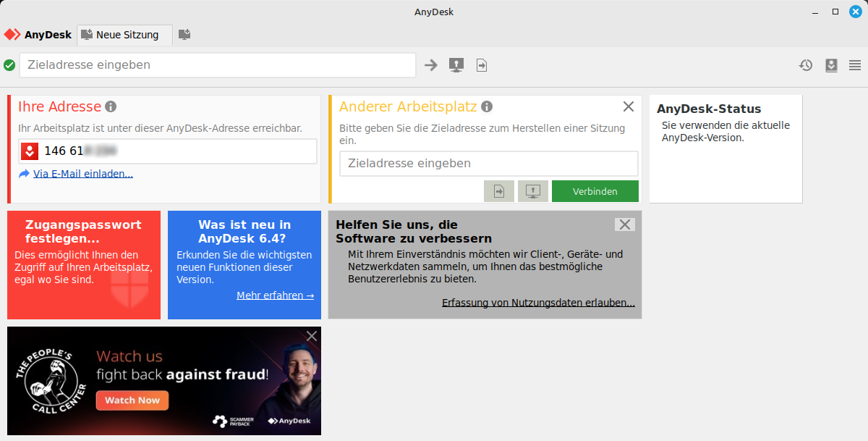
Task: Click the connect arrow beside the address bar
Action: pyautogui.click(x=431, y=65)
